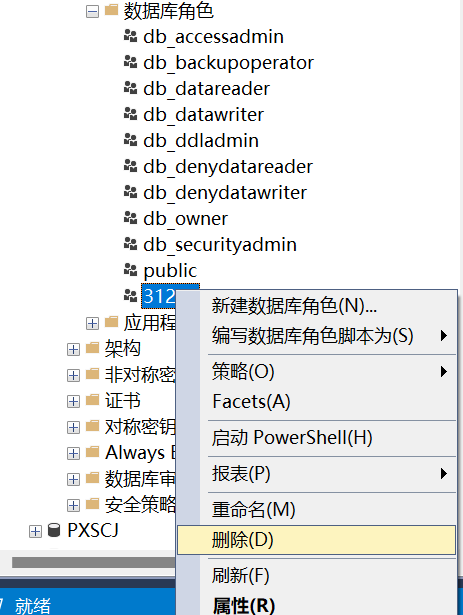Select the db_ddladmin role
This screenshot has width=463, height=615.
(201, 140)
